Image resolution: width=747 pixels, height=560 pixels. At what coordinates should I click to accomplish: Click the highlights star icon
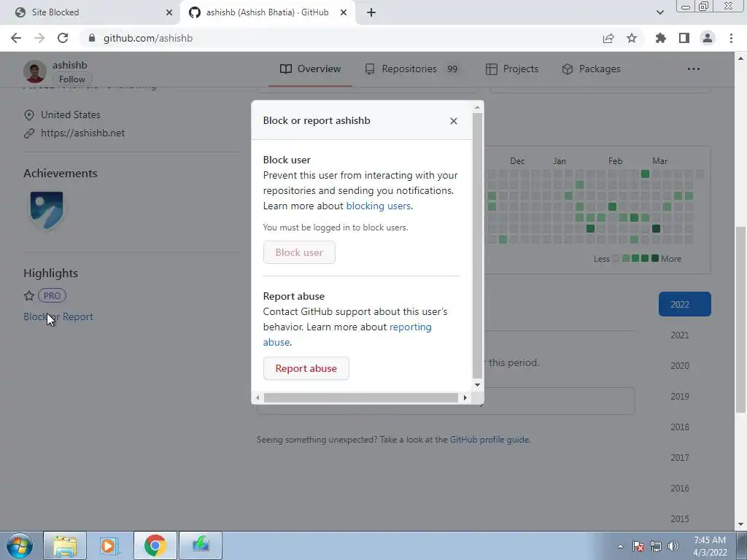pos(29,296)
